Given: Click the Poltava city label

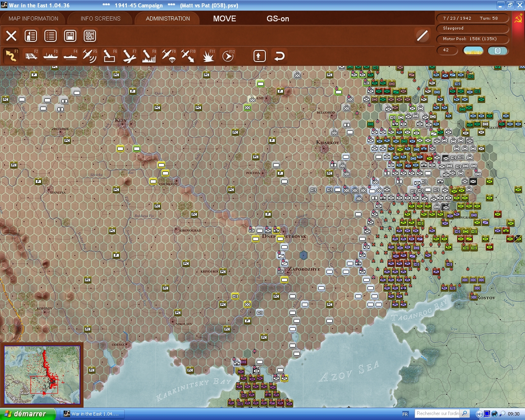Looking at the screenshot, I should [253, 173].
